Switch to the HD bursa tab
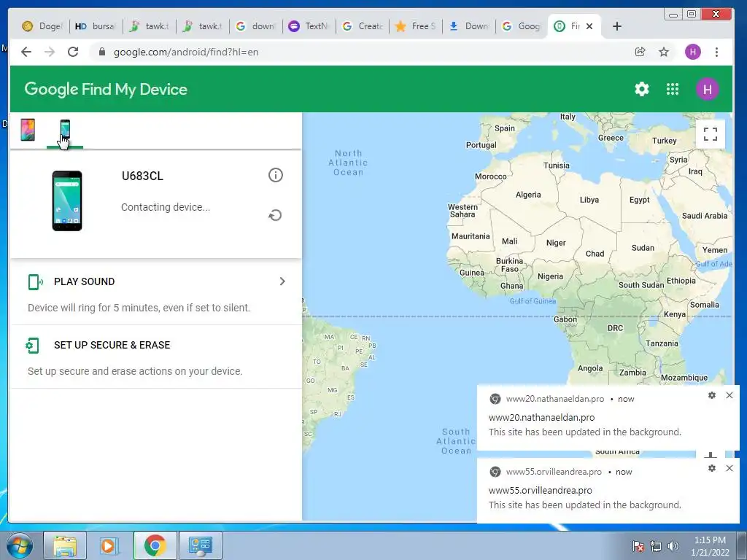 point(96,26)
